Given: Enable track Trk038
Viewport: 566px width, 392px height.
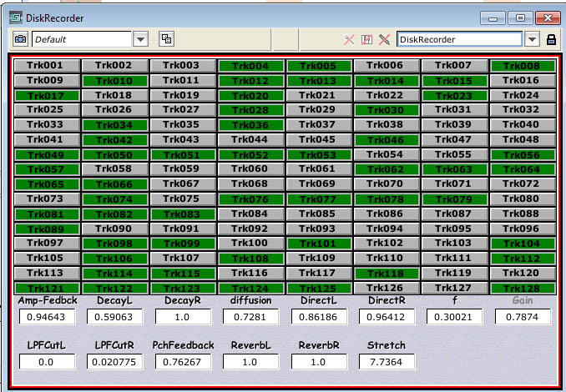Looking at the screenshot, I should 387,125.
